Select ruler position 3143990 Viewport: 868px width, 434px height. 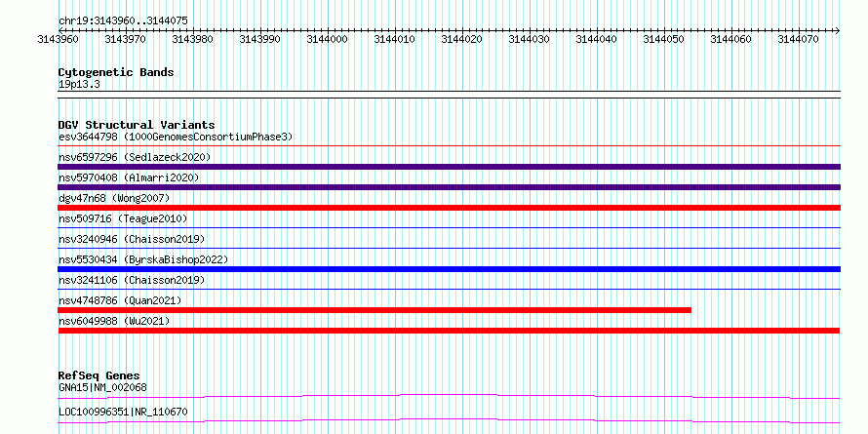click(259, 39)
